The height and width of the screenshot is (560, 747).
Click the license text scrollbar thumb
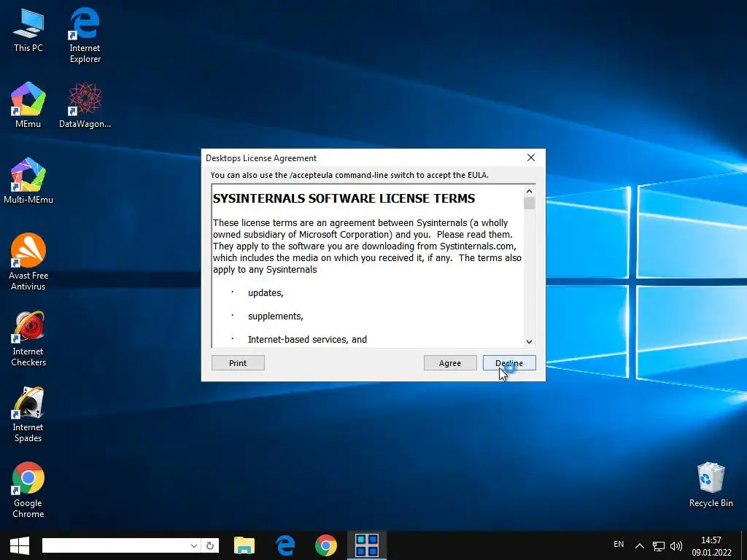tap(530, 203)
